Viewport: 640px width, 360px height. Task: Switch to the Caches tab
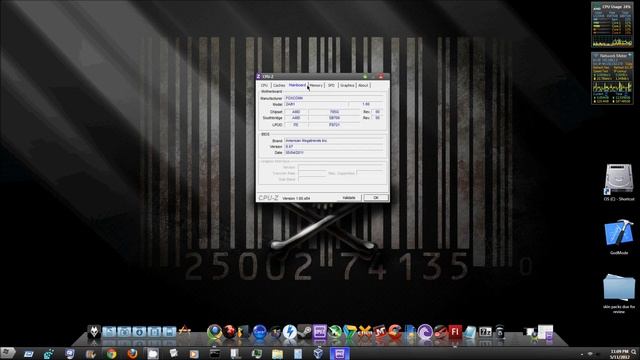[279, 85]
